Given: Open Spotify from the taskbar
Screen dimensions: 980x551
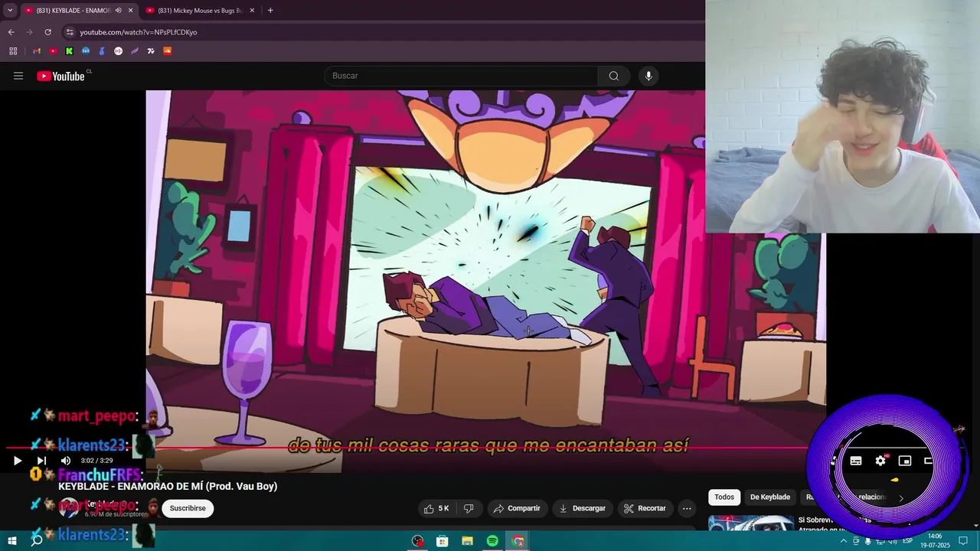Looking at the screenshot, I should coord(492,541).
